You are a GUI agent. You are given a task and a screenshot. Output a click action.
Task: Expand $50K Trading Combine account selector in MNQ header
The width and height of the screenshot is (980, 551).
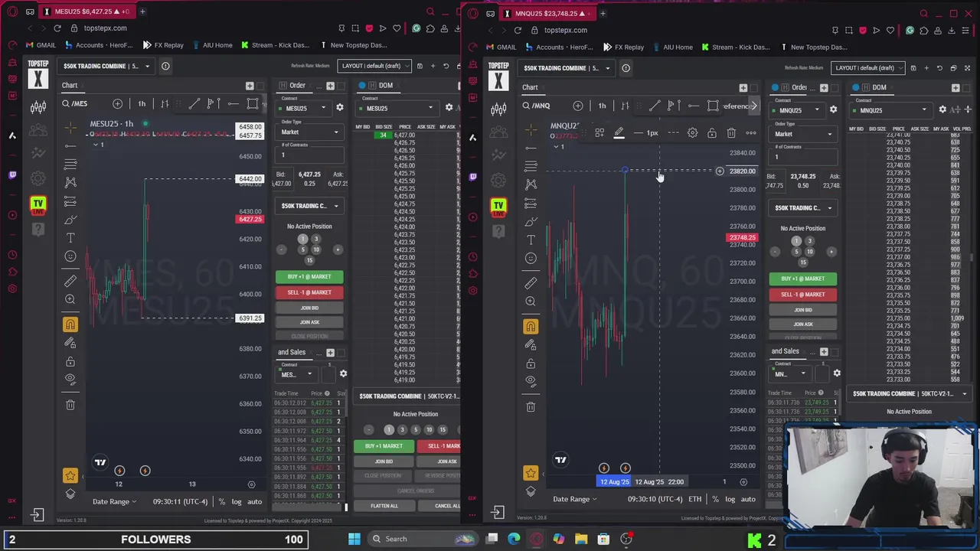pyautogui.click(x=567, y=68)
